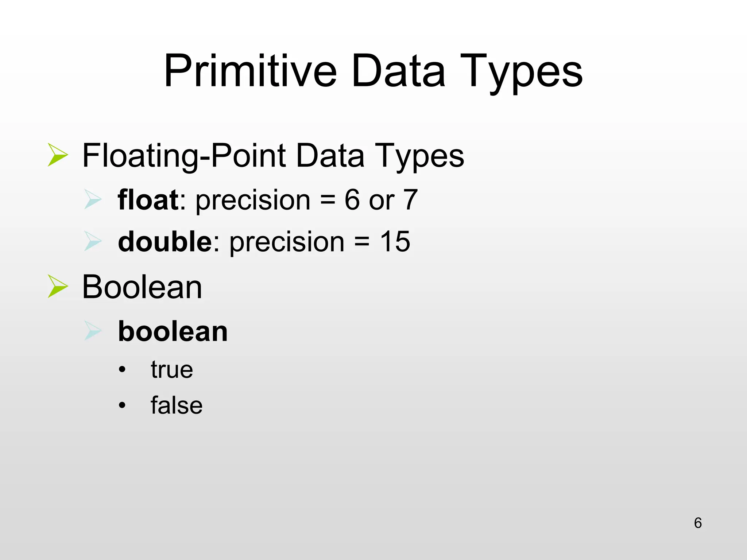This screenshot has width=747, height=560.
Task: Click the green arrow beside Floating-Point Data Types
Action: (x=58, y=155)
